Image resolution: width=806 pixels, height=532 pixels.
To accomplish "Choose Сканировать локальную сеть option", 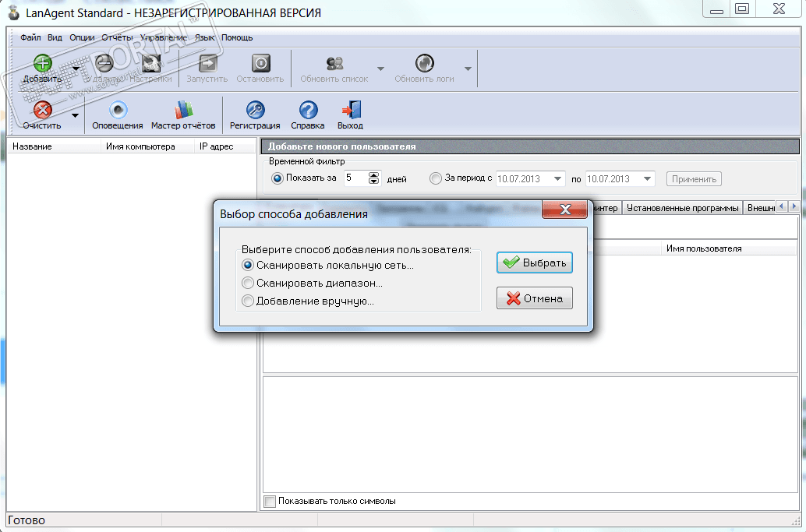I will coord(248,265).
